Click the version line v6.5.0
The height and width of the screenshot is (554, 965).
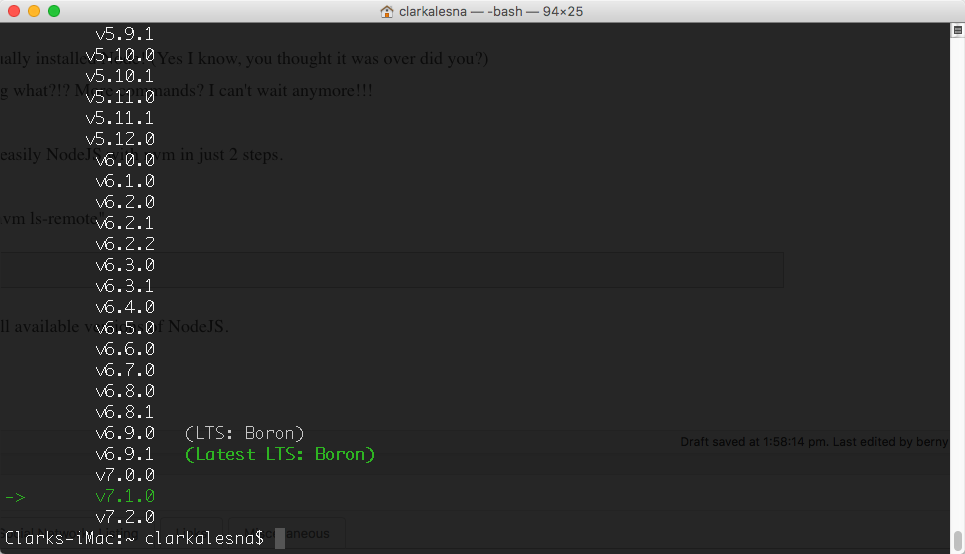pyautogui.click(x=124, y=327)
